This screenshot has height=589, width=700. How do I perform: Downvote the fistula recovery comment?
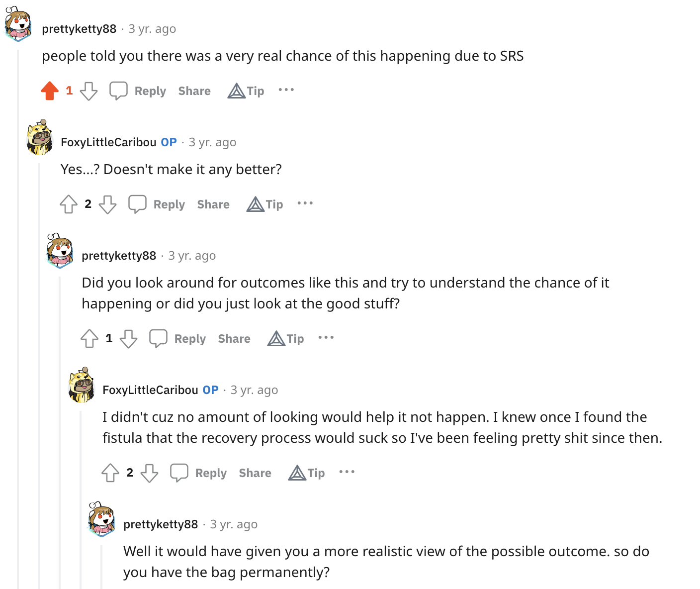click(x=149, y=473)
